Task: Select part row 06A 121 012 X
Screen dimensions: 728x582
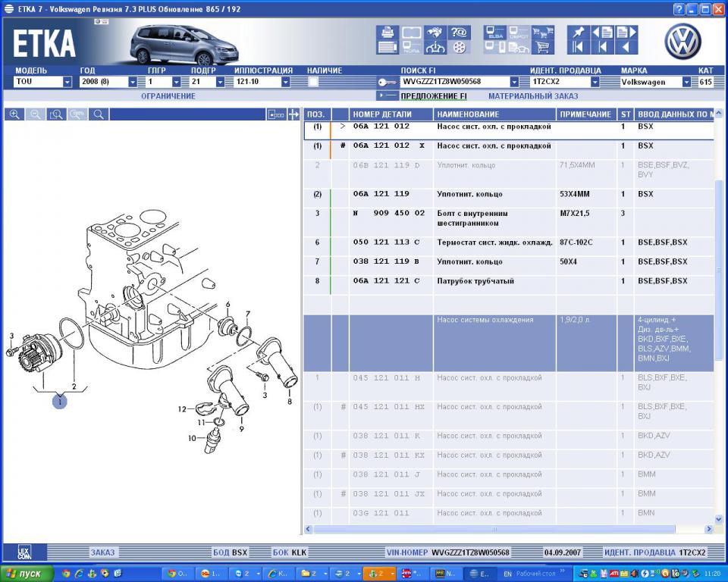Action: coord(509,150)
